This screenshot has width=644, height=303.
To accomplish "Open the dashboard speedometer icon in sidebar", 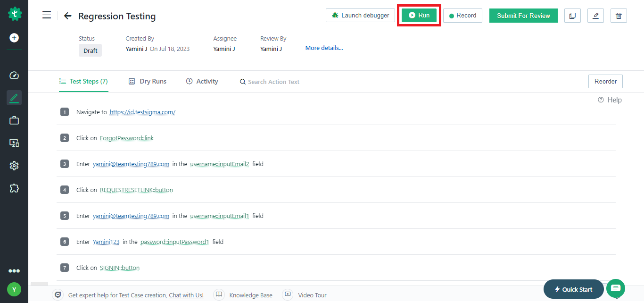I will tap(14, 75).
